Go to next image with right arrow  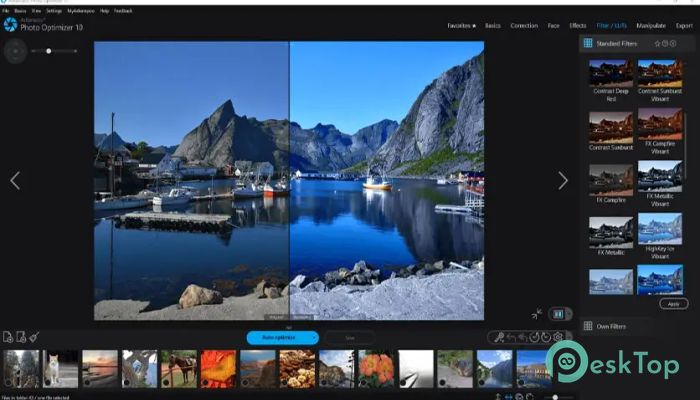[563, 181]
